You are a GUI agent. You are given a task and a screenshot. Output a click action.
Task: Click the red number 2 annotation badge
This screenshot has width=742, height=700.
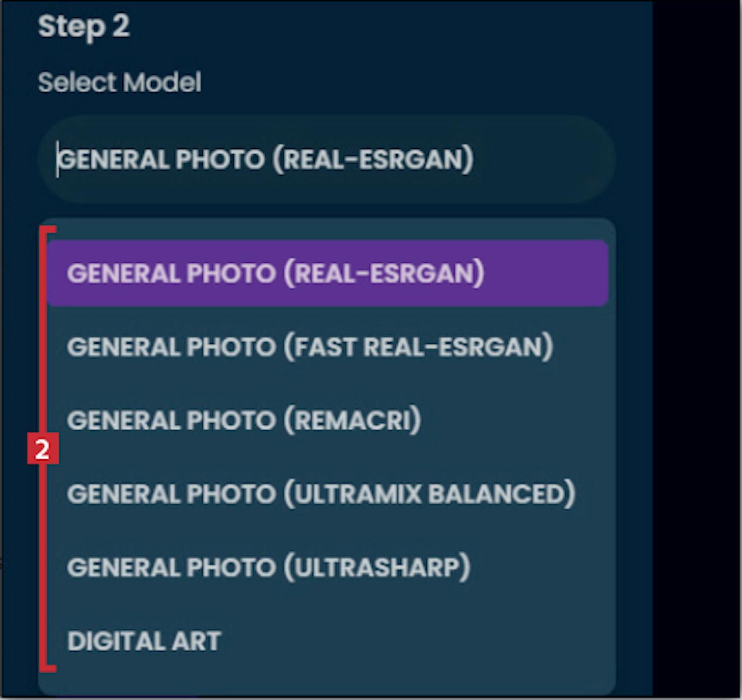(43, 449)
